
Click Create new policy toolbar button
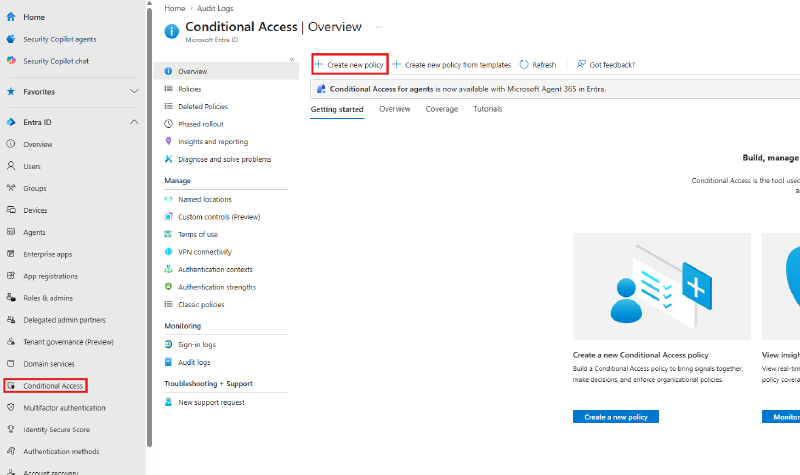coord(349,64)
